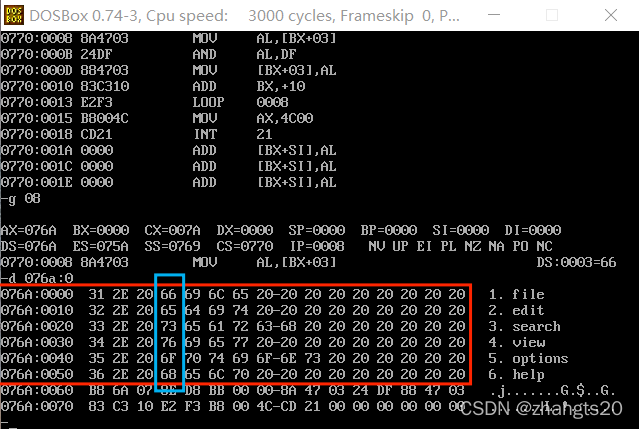Click hex byte 76 in row 076A:0030
Image resolution: width=639 pixels, height=429 pixels.
169,342
